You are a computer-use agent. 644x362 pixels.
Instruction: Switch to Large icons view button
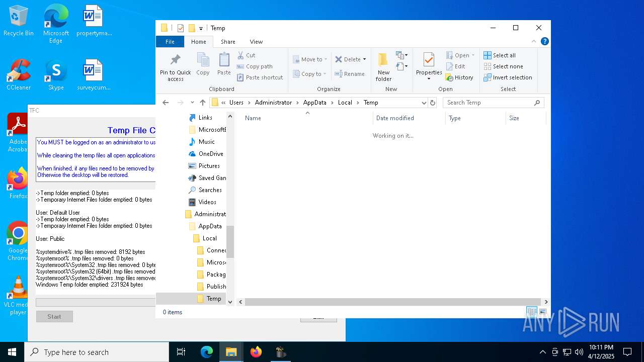click(x=542, y=312)
